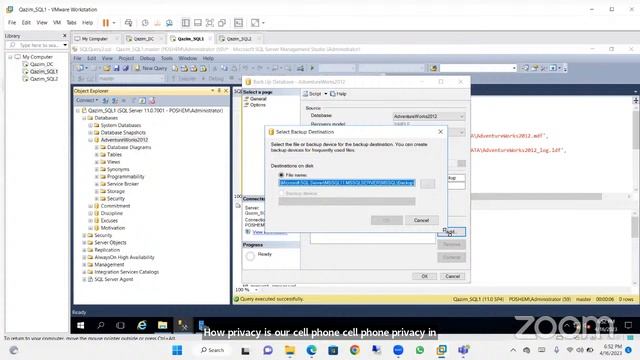Screen dimensions: 640x360
Task: Click the send Ctrl+Alt+Del icon
Action: coord(129,23)
